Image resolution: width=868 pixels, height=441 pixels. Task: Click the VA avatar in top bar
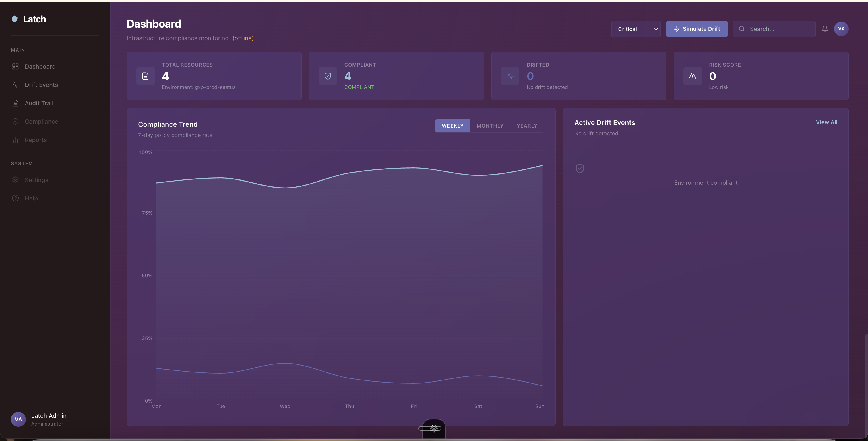[x=841, y=29]
